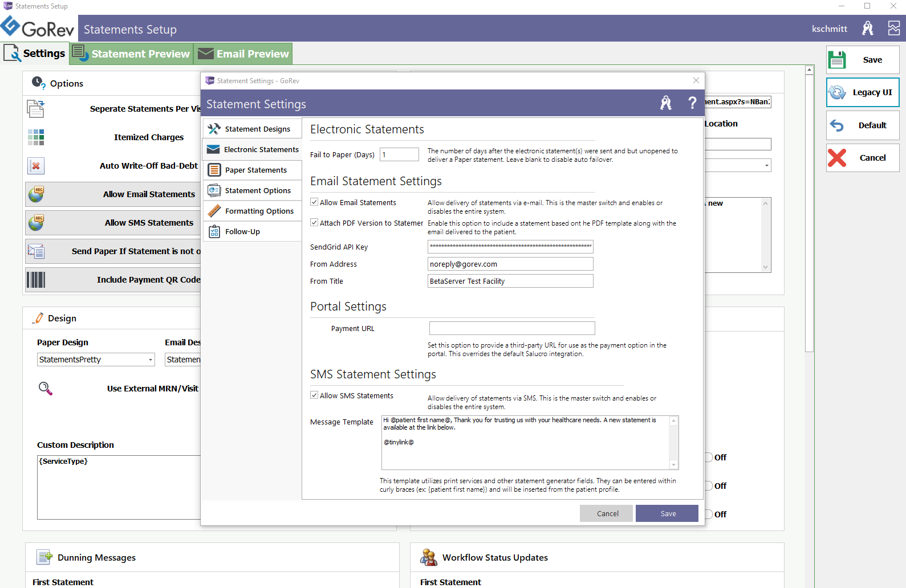Click support figure icon beside kschmitt

pyautogui.click(x=868, y=28)
